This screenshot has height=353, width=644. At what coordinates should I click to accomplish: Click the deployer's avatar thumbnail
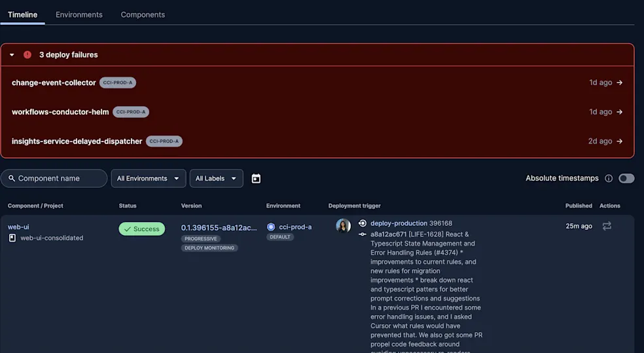[x=344, y=225]
